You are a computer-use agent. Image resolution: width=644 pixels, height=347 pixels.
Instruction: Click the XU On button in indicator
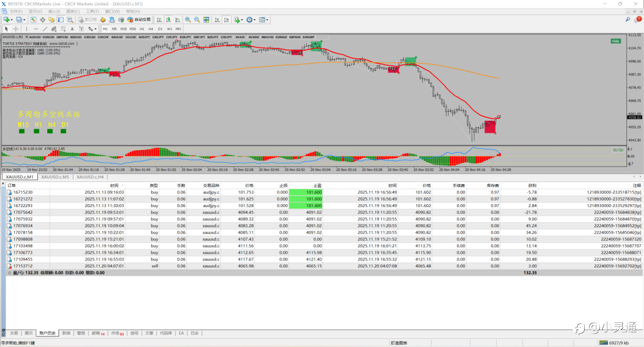tap(618, 150)
